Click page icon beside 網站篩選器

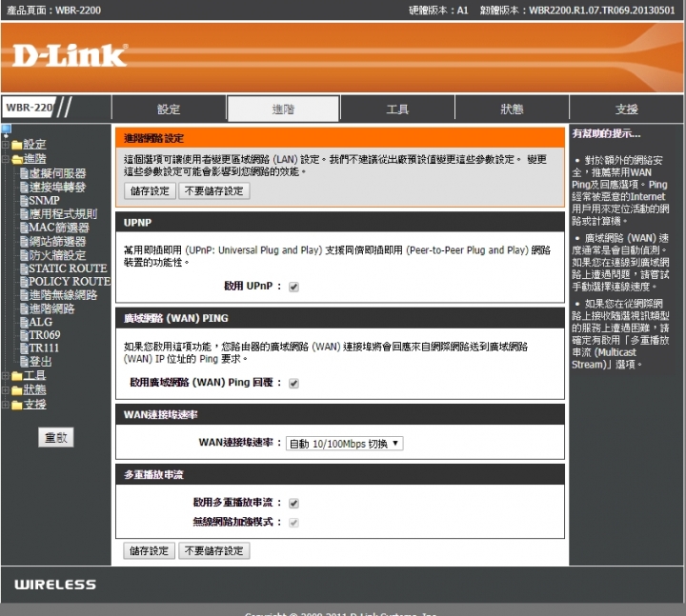[x=25, y=241]
